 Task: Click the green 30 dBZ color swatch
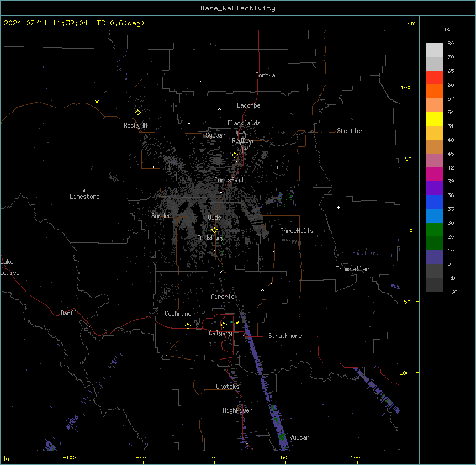click(x=434, y=230)
